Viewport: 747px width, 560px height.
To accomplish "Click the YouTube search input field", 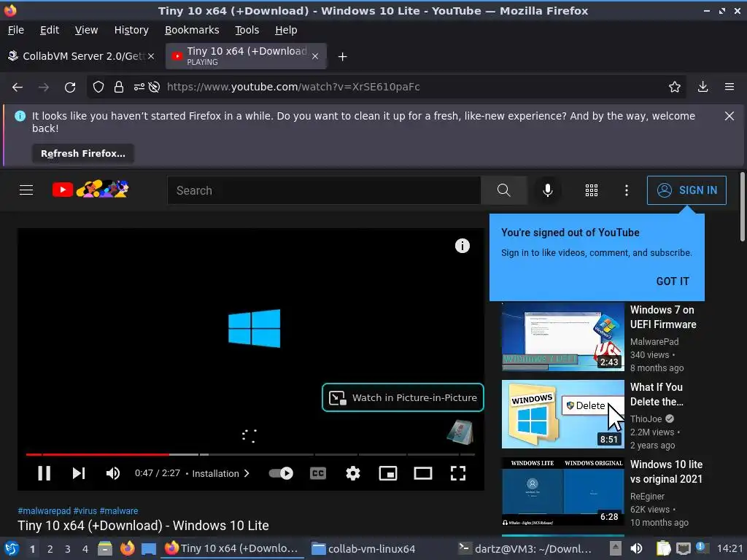I will coord(324,190).
